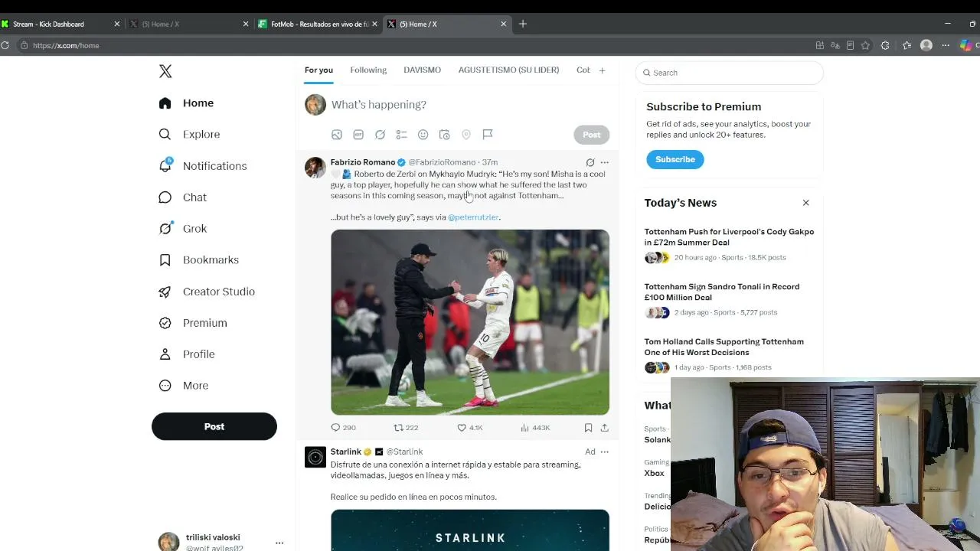Open the DAVISMO timeline tab
The width and height of the screenshot is (980, 551).
[422, 70]
